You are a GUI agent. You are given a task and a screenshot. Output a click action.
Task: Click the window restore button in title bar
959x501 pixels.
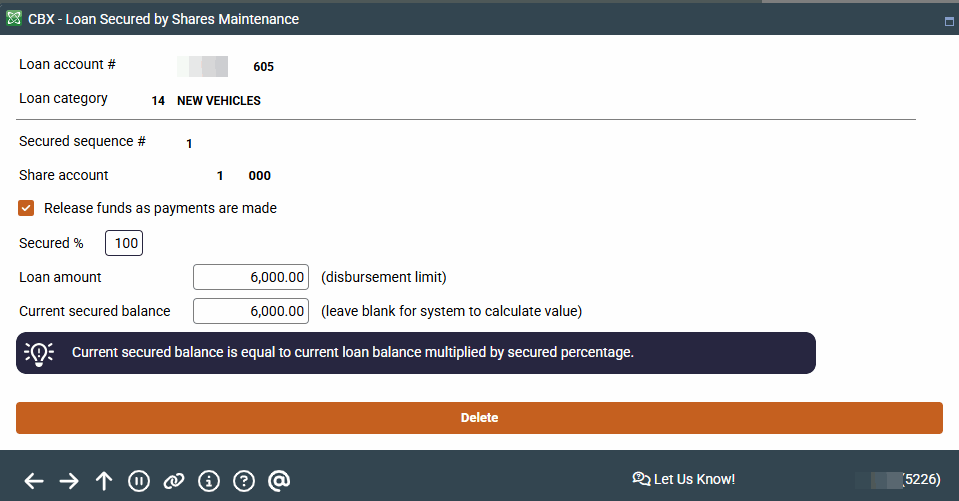pos(948,20)
